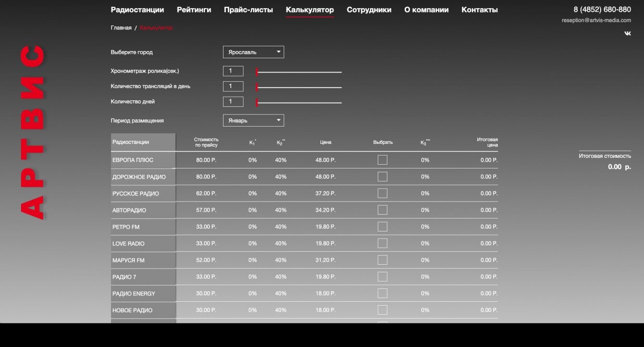This screenshot has height=347, width=644.
Task: Click the Радиостанции column header
Action: click(x=131, y=142)
